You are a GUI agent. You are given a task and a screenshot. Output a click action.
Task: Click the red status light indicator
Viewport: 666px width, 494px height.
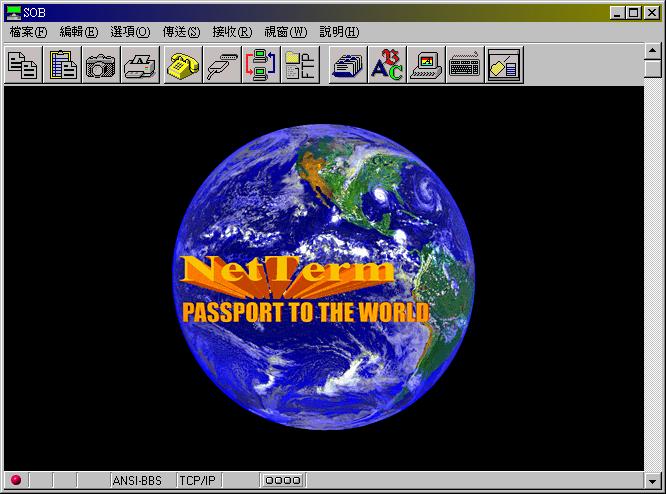(x=16, y=480)
